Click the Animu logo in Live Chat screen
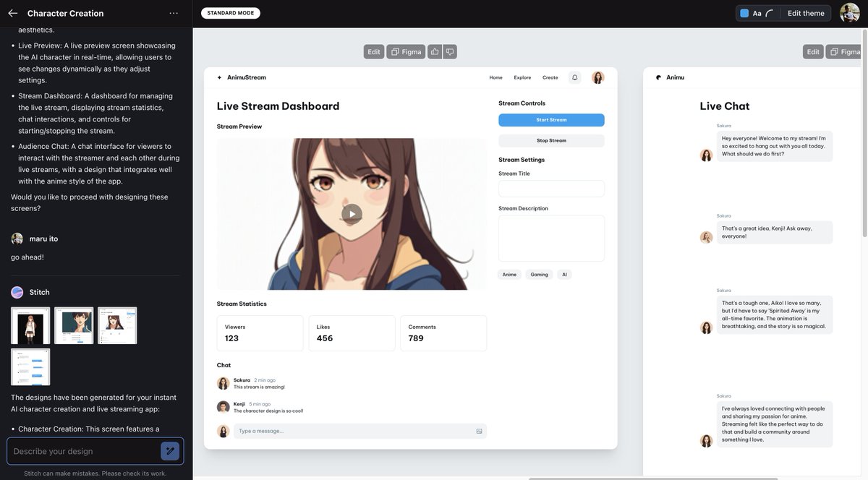 pyautogui.click(x=659, y=77)
